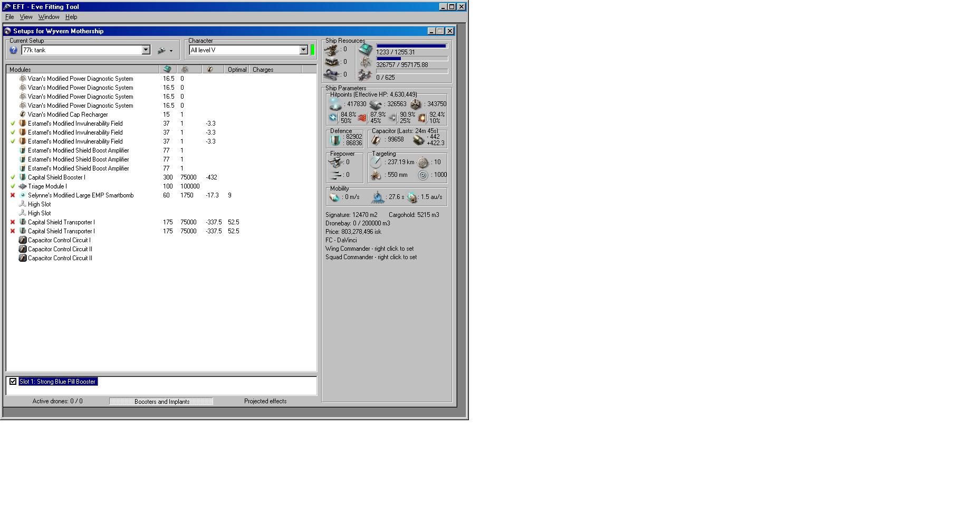This screenshot has width=980, height=521.
Task: Expand the Character dropdown arrow
Action: click(x=303, y=50)
